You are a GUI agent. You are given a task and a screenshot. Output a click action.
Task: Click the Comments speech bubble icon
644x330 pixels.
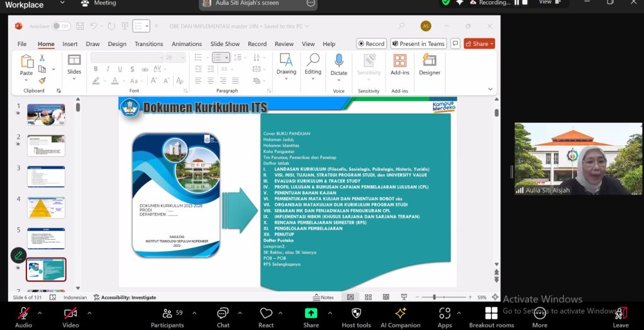pyautogui.click(x=455, y=43)
